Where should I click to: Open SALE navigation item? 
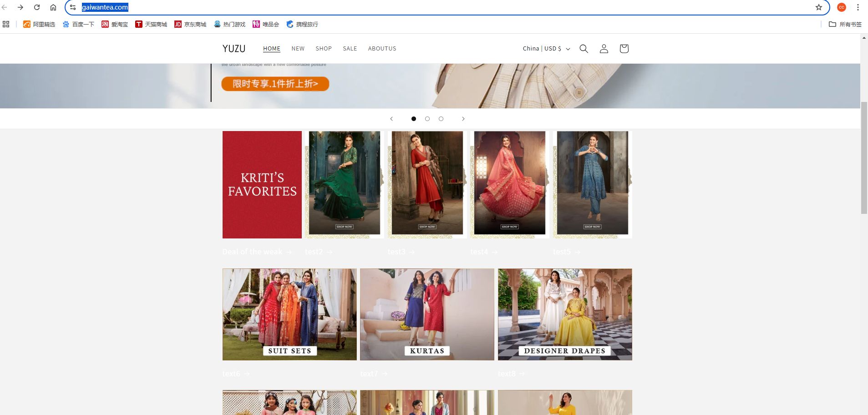[x=350, y=49]
